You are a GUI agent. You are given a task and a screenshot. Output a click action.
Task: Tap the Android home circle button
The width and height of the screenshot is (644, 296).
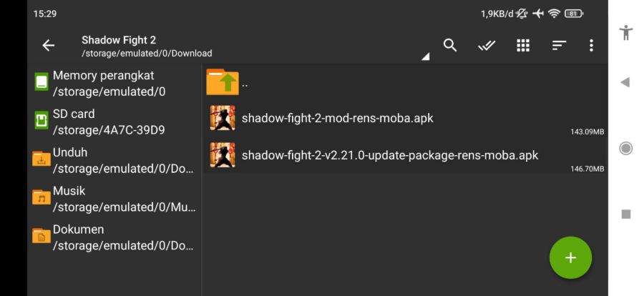pyautogui.click(x=625, y=148)
